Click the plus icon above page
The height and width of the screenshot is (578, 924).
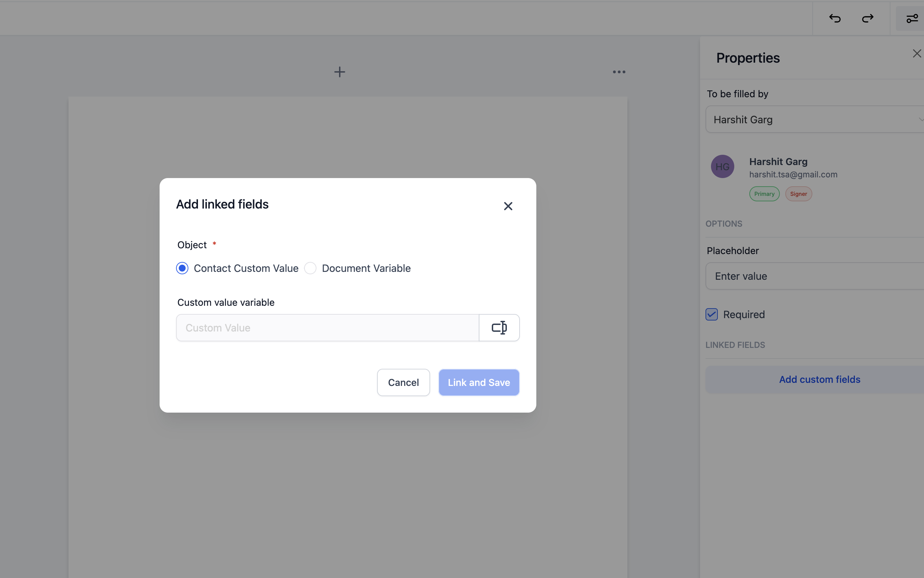click(339, 72)
